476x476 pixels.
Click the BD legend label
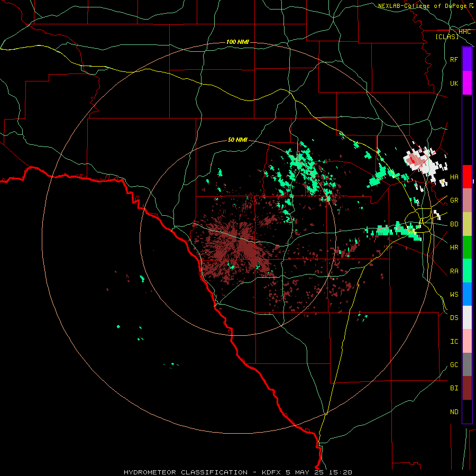tap(454, 224)
